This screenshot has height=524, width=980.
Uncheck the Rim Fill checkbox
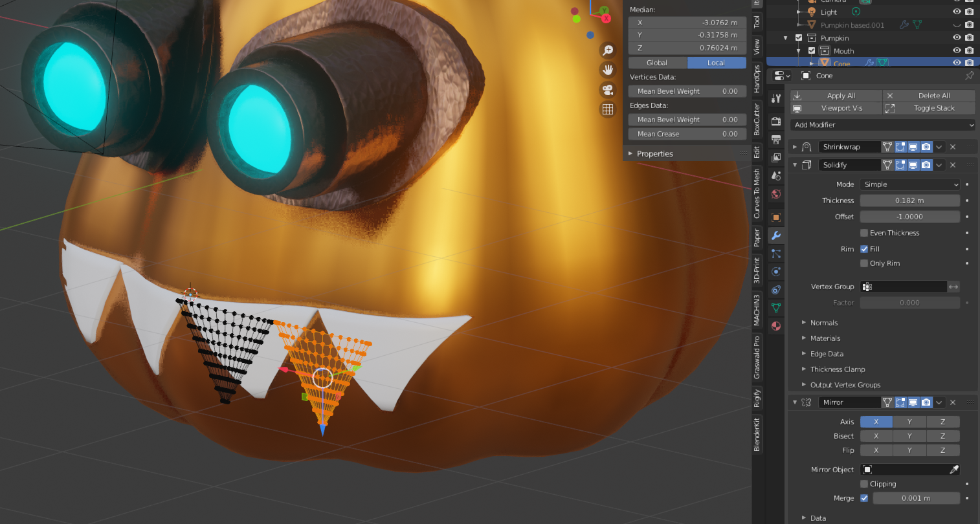click(864, 249)
